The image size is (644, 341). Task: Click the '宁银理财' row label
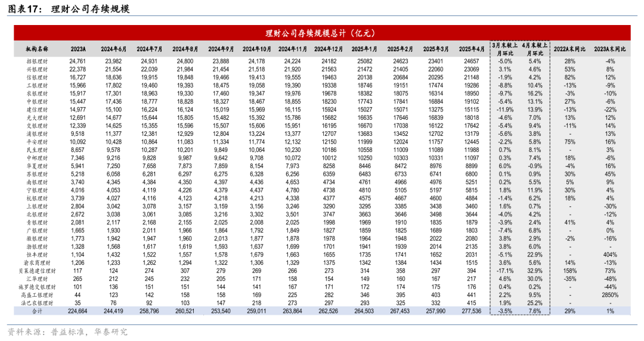(x=37, y=190)
